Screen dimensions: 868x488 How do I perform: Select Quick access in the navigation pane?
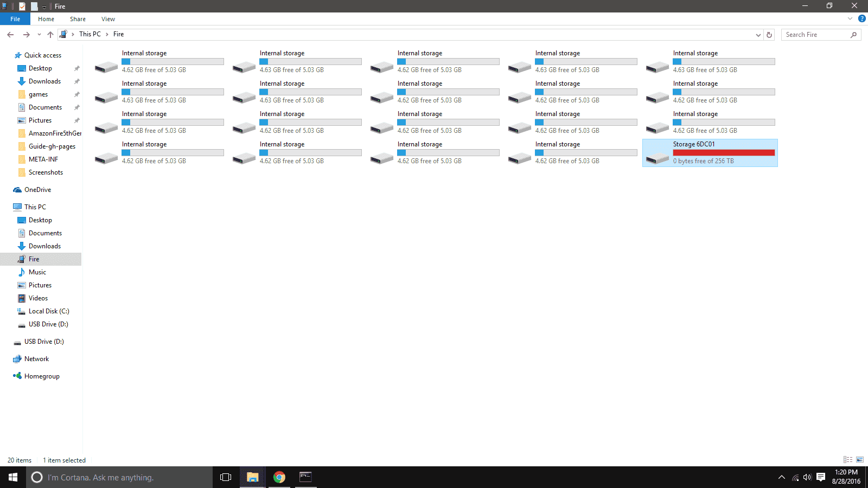(x=42, y=55)
